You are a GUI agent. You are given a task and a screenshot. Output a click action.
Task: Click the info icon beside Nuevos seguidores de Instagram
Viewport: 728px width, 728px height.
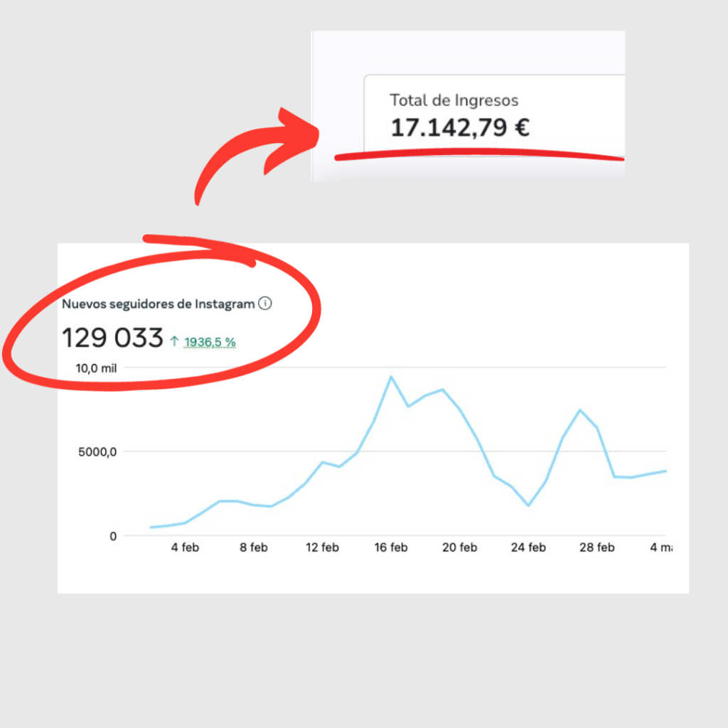pyautogui.click(x=264, y=304)
